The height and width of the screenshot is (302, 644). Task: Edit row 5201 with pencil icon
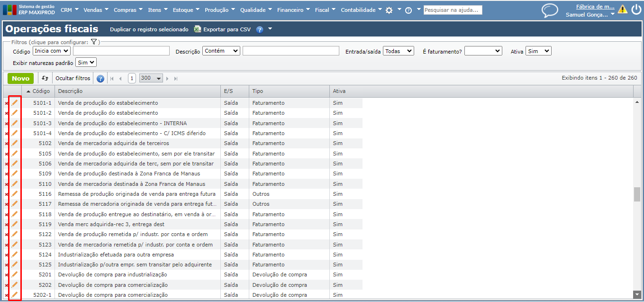click(15, 275)
